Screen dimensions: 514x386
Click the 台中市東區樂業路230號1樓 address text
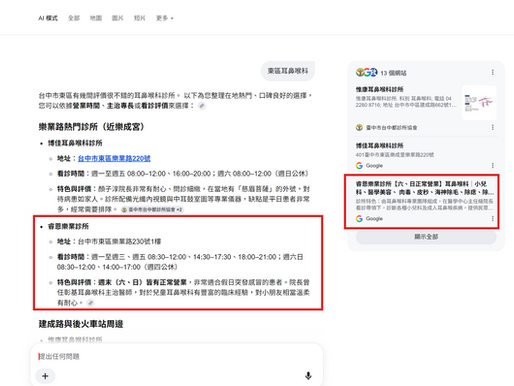click(119, 241)
